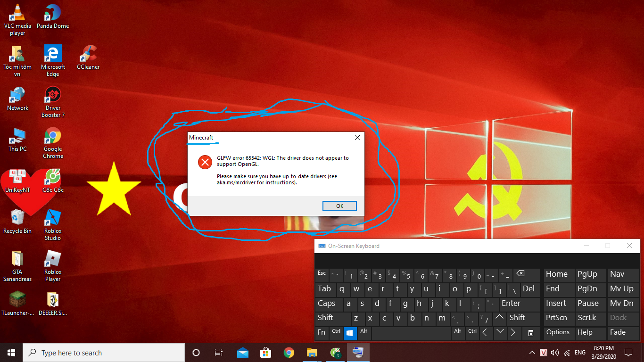
Task: Click the Type here to search box
Action: (x=104, y=353)
